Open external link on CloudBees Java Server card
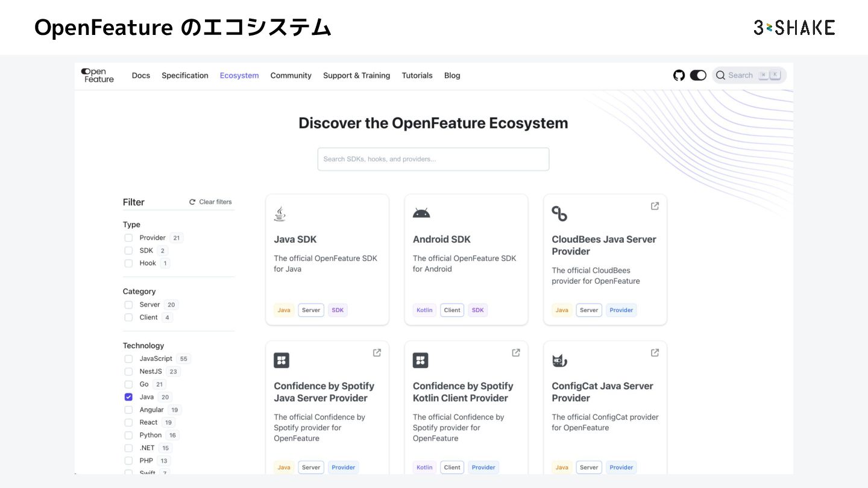 pos(655,206)
